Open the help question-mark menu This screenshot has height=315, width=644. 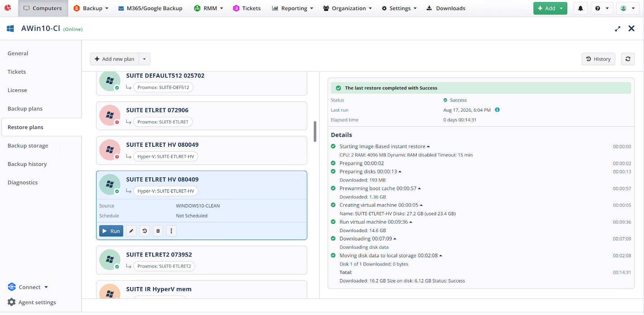point(602,8)
